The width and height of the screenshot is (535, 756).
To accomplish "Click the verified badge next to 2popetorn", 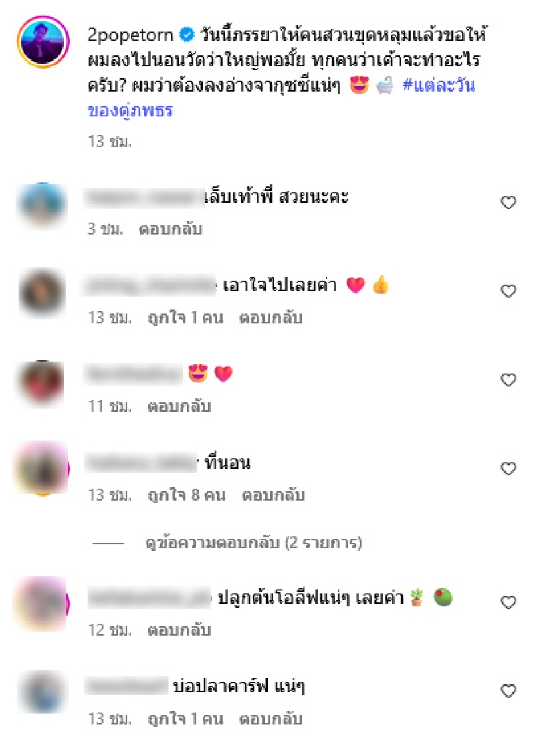I will [x=186, y=35].
